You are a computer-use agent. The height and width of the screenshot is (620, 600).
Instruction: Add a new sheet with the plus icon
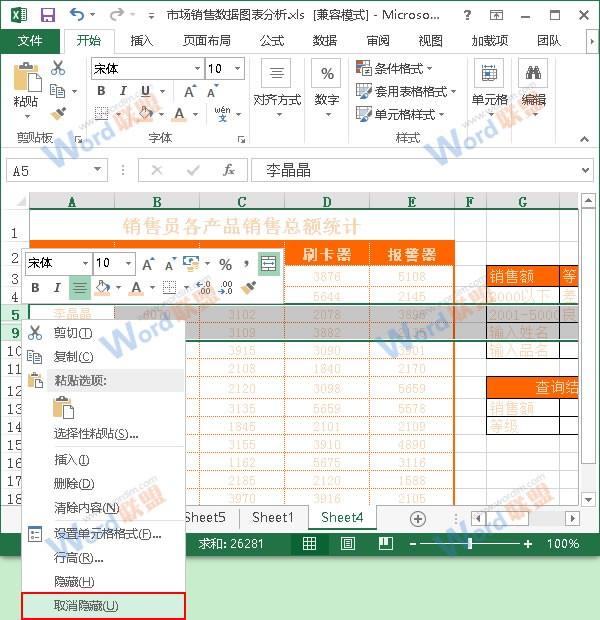click(418, 518)
